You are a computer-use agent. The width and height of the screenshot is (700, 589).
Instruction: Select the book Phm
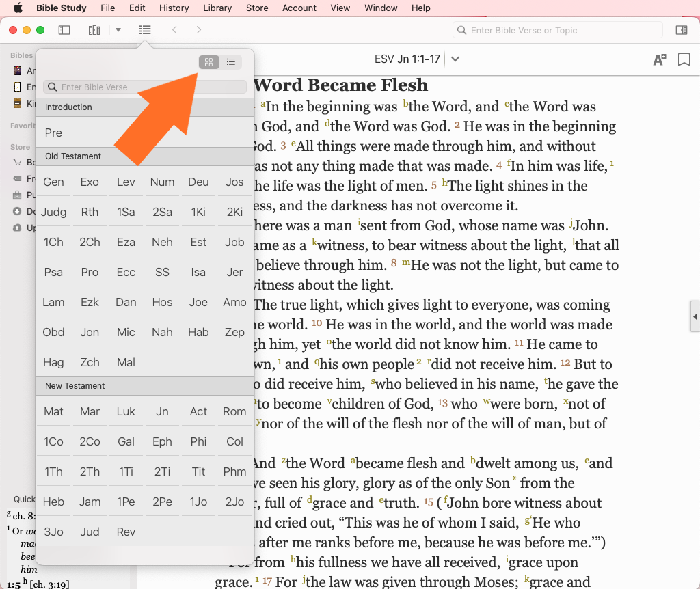click(x=234, y=471)
